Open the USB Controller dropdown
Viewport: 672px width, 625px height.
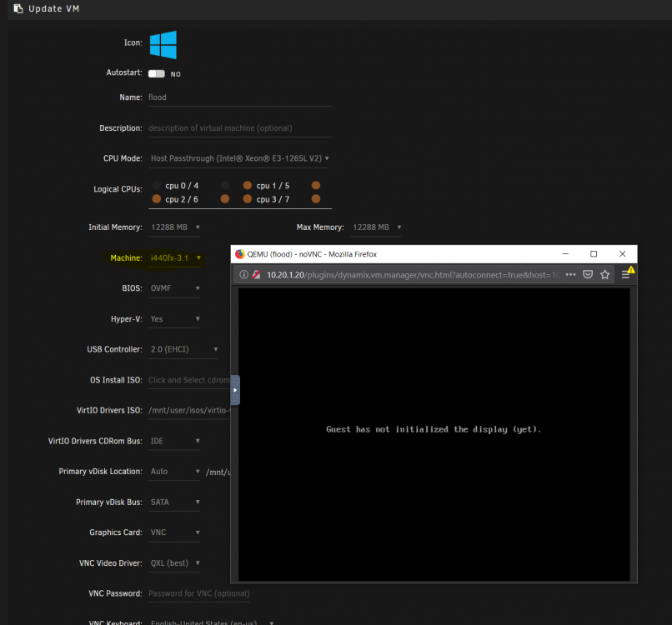tap(183, 349)
